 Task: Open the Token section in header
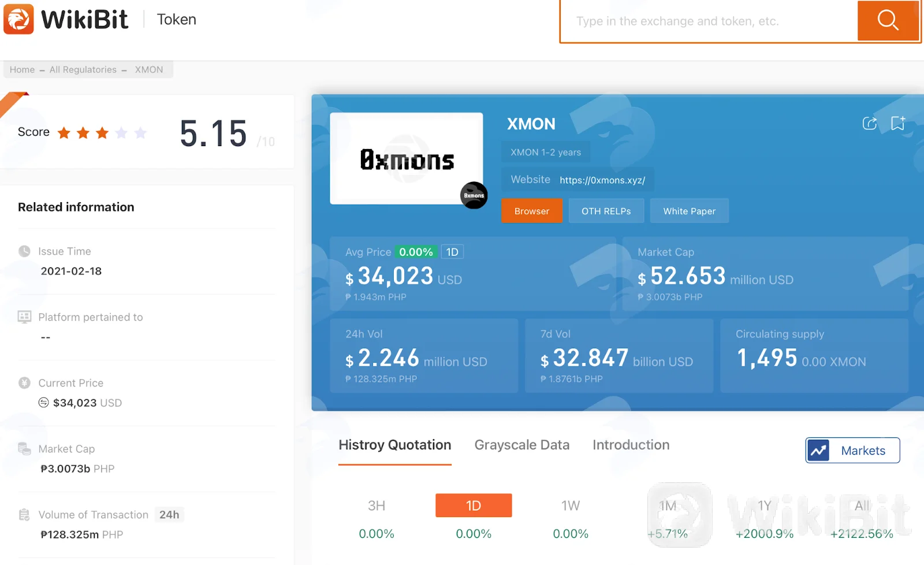tap(177, 20)
